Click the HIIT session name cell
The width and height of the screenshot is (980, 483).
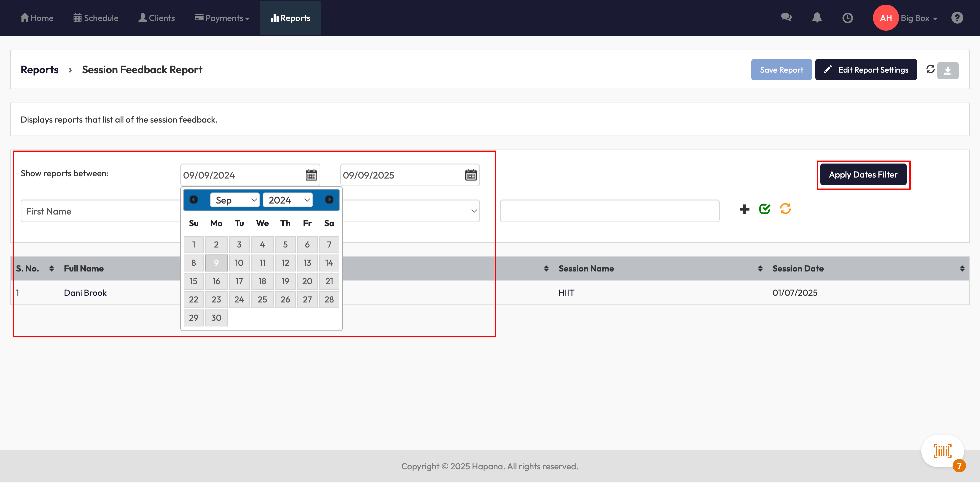coord(566,293)
